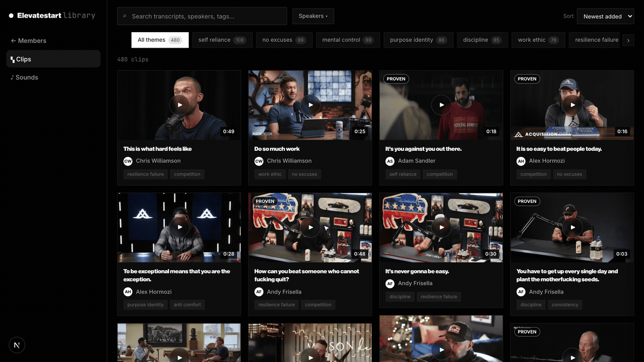The width and height of the screenshot is (644, 362).
Task: Filter by "discipline" theme chip in the top row
Action: (482, 40)
